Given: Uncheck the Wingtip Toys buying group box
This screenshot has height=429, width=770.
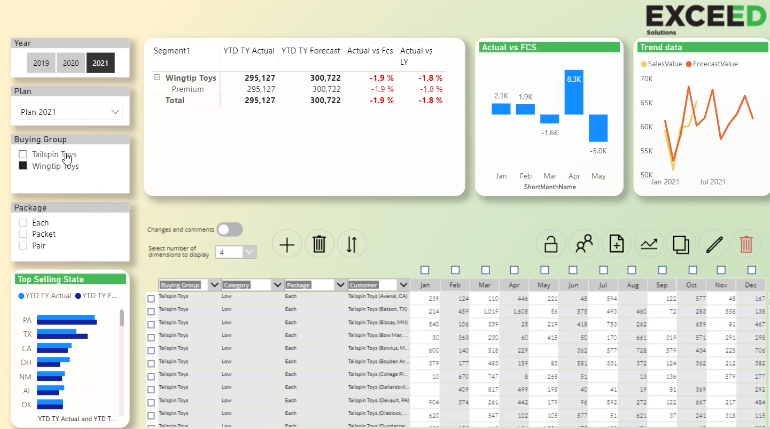Looking at the screenshot, I should (23, 166).
